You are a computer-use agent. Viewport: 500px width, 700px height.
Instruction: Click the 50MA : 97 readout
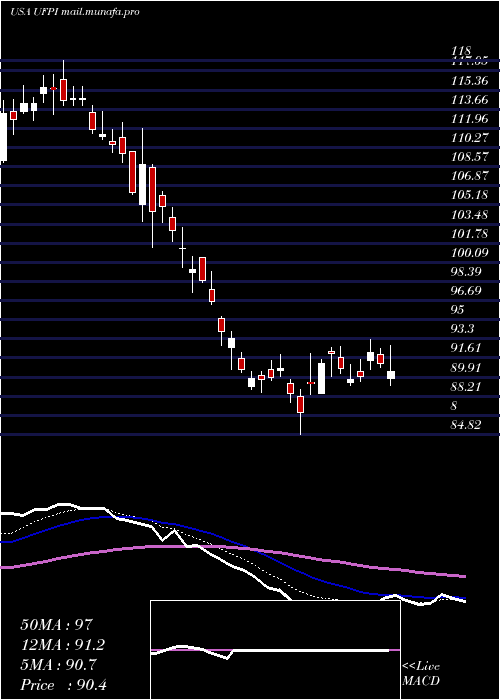coord(56,625)
